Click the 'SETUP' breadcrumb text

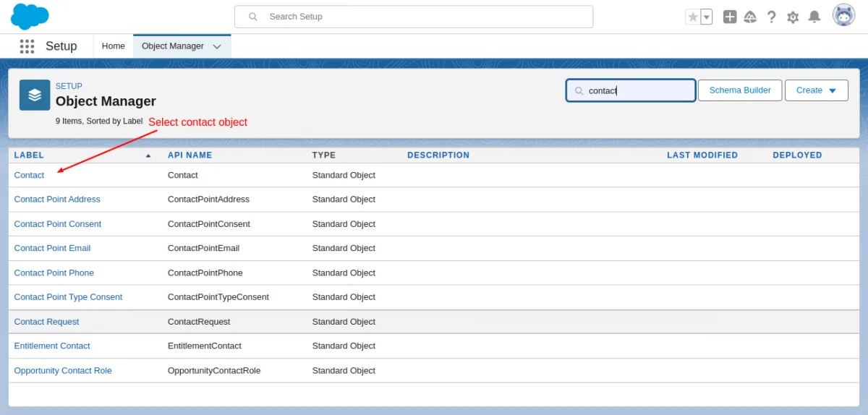(69, 86)
